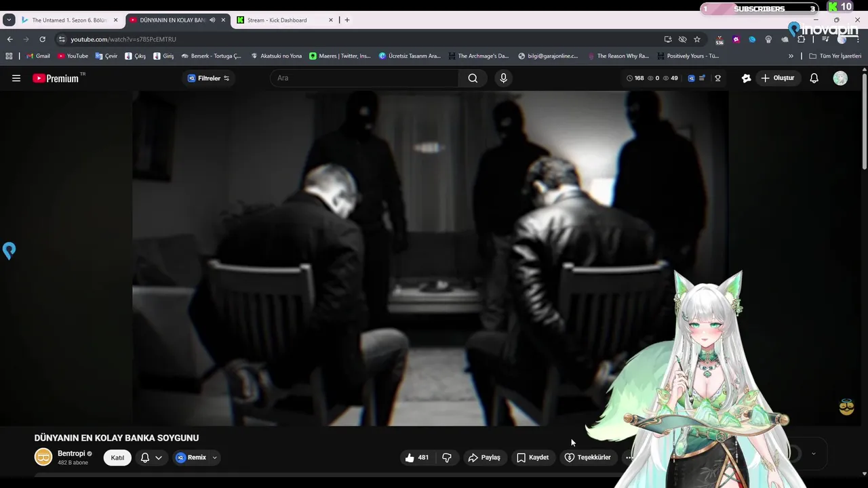Click the install app icon in address bar
The height and width of the screenshot is (488, 868).
(x=668, y=39)
